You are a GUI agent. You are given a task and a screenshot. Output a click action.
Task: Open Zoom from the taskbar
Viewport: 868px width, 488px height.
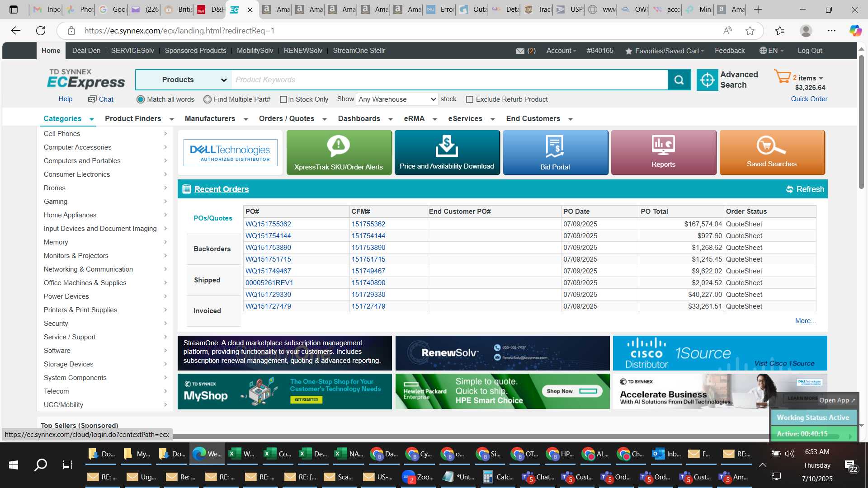pos(418,477)
